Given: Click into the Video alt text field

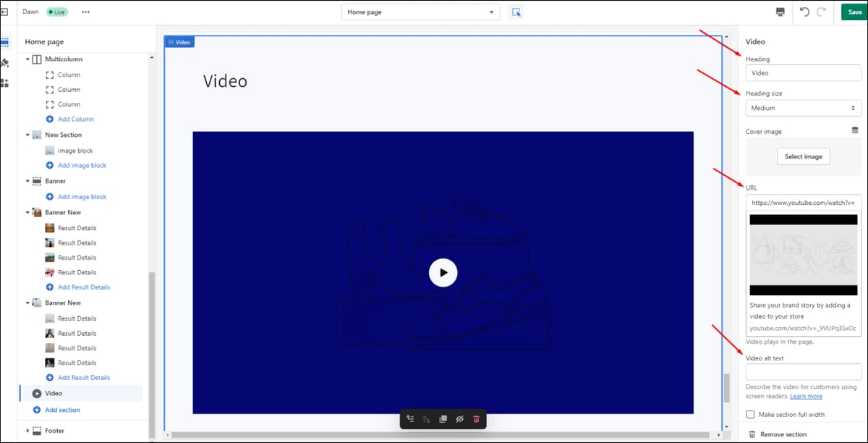Looking at the screenshot, I should (803, 372).
